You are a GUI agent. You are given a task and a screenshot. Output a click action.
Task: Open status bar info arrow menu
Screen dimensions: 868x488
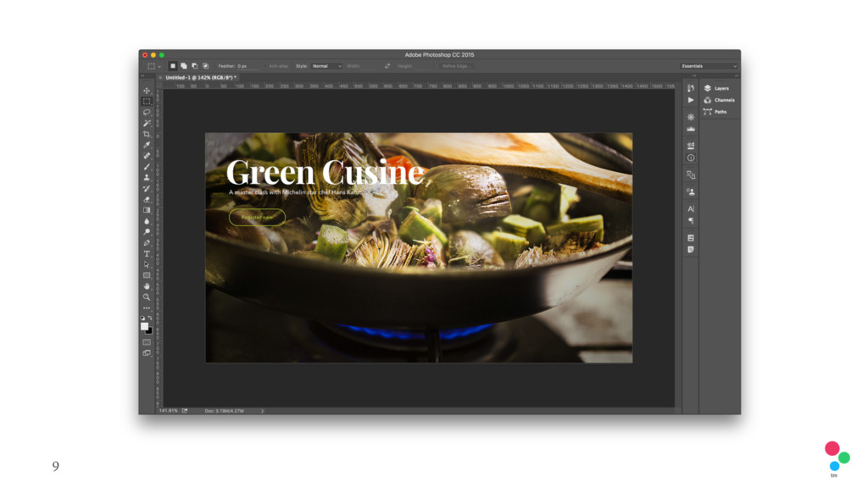[263, 411]
